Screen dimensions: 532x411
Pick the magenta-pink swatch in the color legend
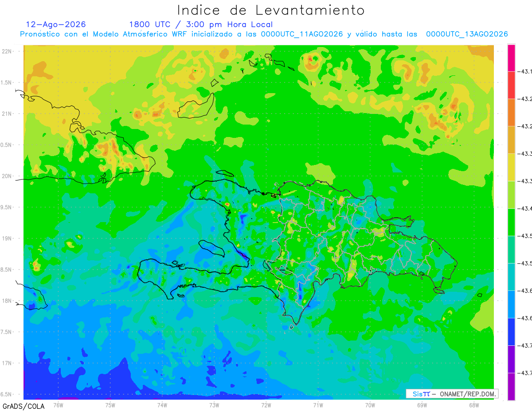click(511, 58)
